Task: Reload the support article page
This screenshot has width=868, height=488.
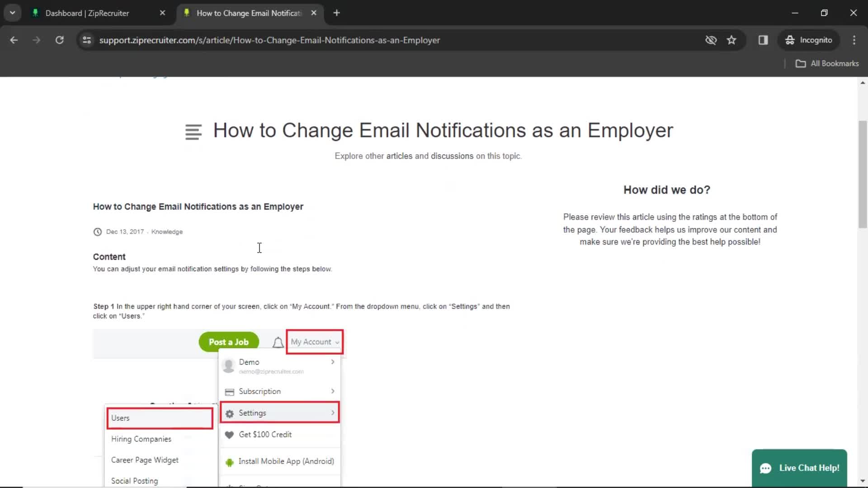Action: click(x=59, y=40)
